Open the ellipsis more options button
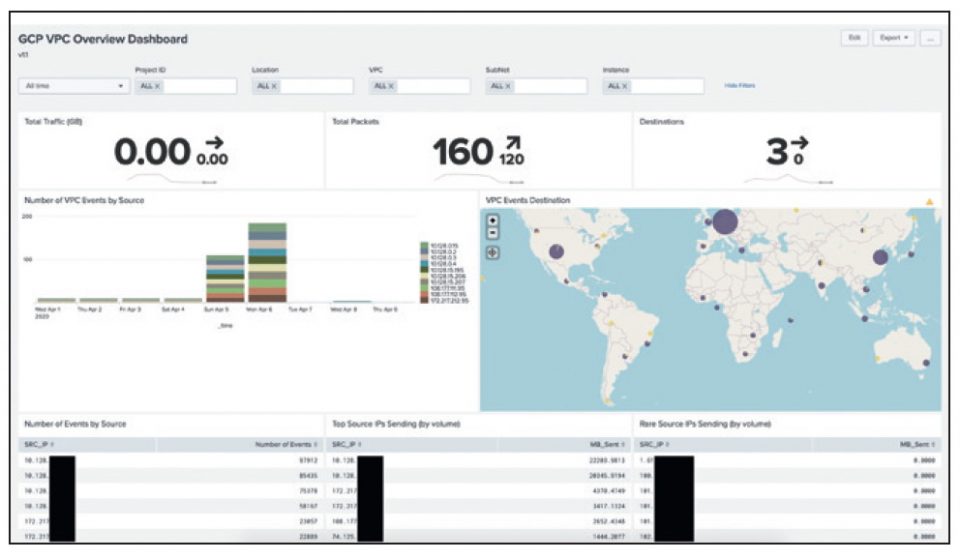 930,38
